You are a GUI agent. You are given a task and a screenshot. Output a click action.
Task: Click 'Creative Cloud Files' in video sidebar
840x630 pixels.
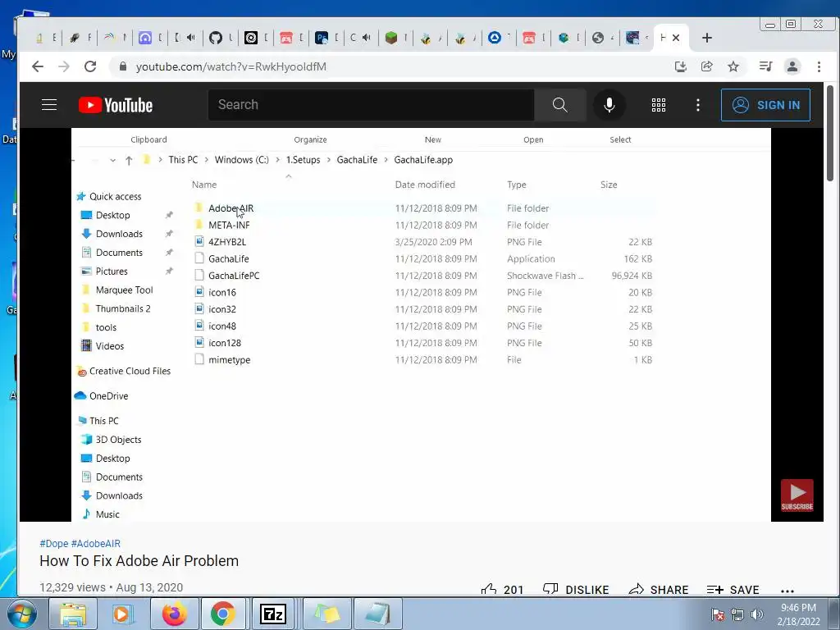point(130,371)
